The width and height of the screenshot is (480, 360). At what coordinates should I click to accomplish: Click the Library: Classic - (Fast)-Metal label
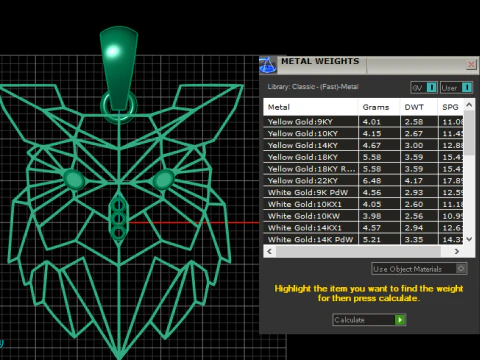pos(313,87)
